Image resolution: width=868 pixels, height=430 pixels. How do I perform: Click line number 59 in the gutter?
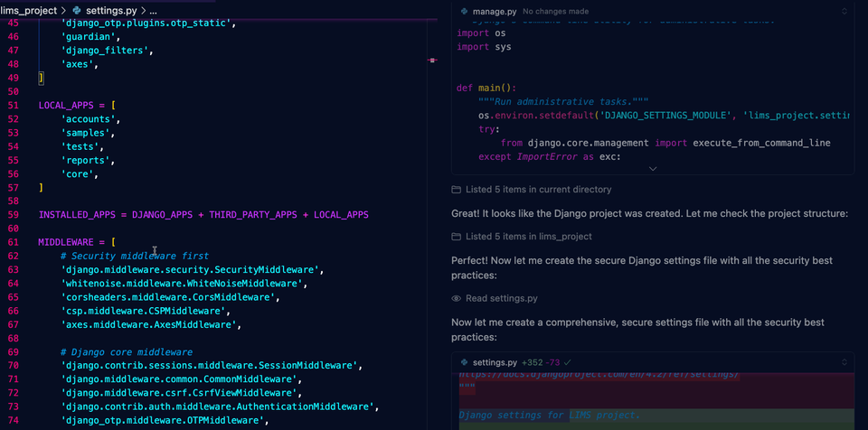(x=13, y=215)
